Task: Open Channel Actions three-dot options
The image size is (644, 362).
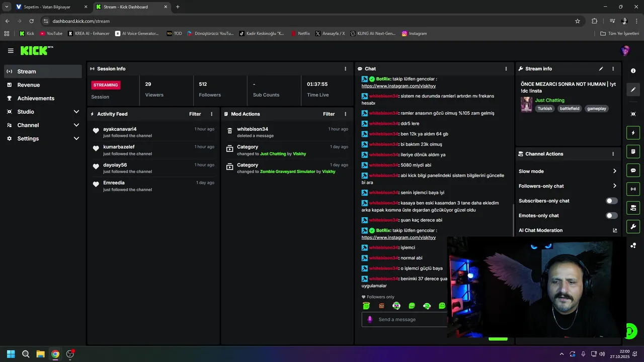Action: pyautogui.click(x=613, y=154)
